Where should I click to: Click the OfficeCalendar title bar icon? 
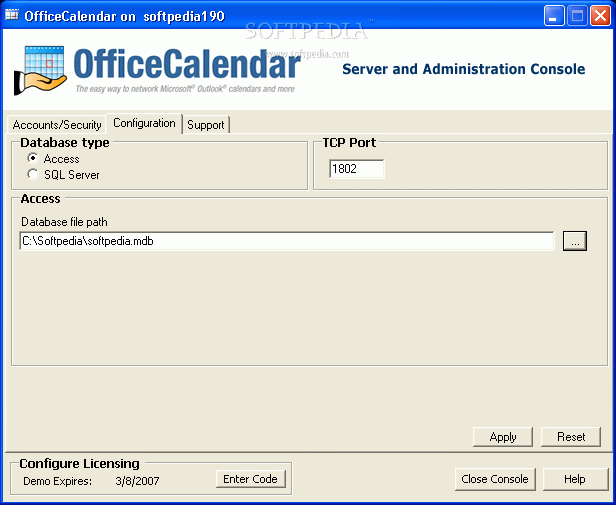12,15
